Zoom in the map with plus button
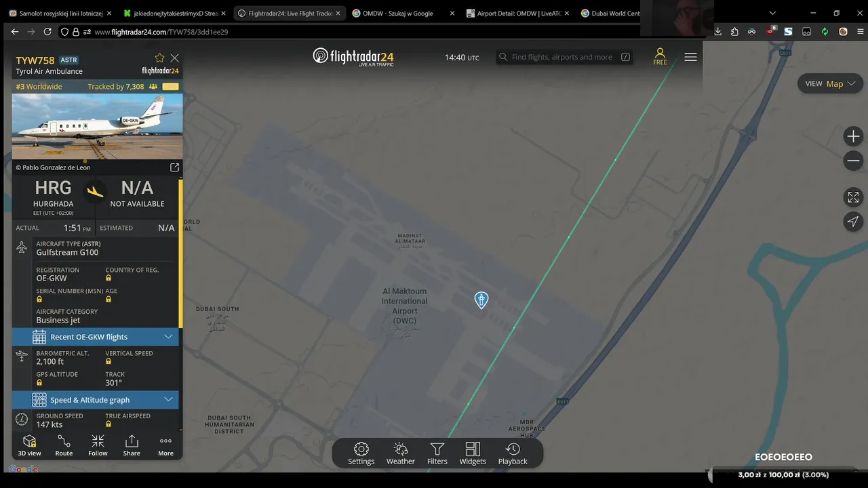Viewport: 868px width, 488px height. 853,136
